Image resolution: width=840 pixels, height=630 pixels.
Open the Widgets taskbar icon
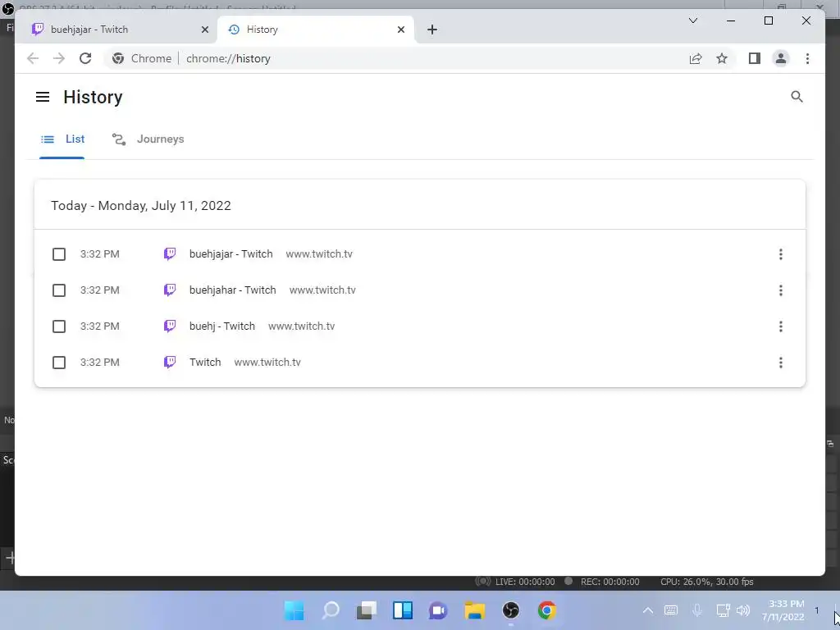(x=403, y=610)
